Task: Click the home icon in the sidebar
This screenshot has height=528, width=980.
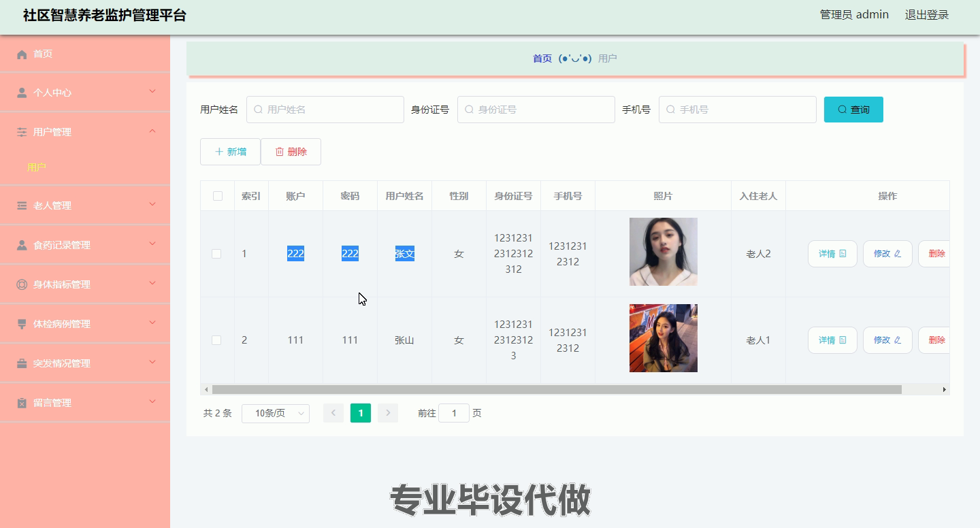Action: (x=22, y=54)
